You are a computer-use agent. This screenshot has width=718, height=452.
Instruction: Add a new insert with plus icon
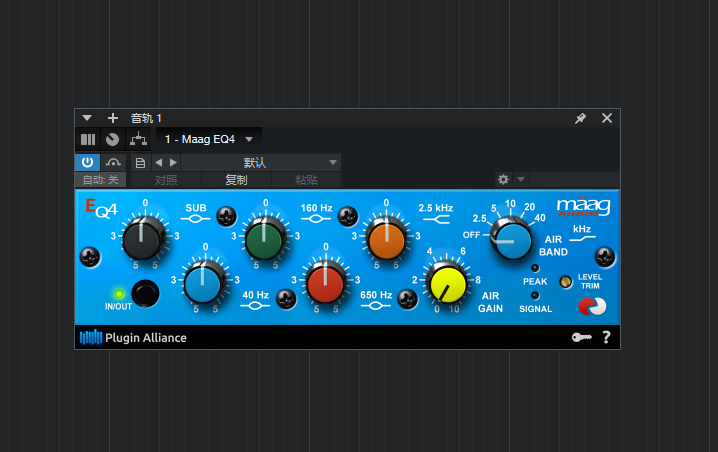[x=113, y=118]
